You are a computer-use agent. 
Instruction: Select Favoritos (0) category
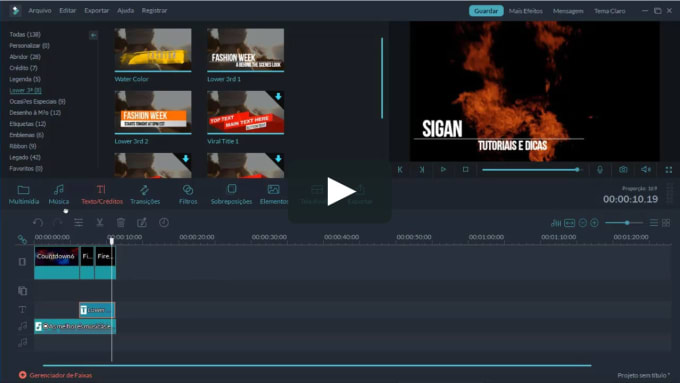tap(26, 169)
